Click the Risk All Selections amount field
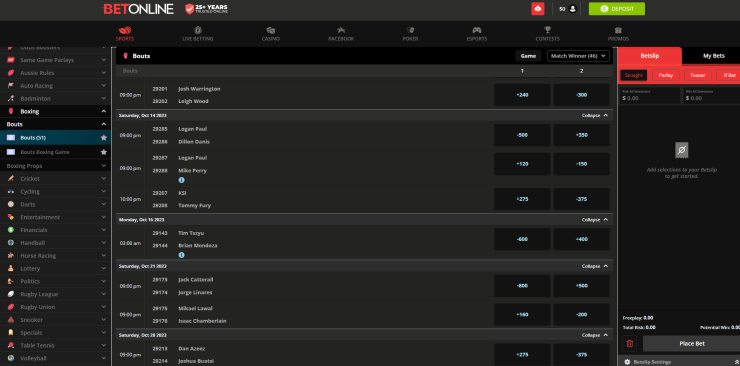This screenshot has height=366, width=740. [649, 96]
